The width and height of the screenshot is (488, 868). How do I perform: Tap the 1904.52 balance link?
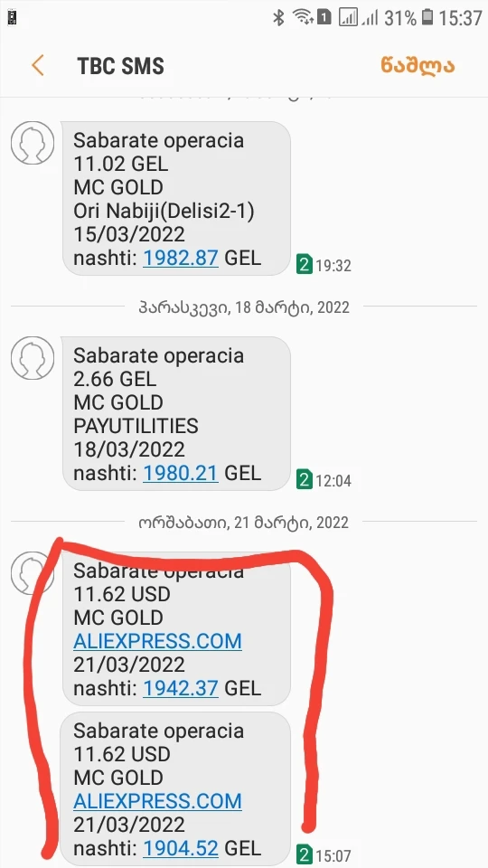[x=181, y=847]
